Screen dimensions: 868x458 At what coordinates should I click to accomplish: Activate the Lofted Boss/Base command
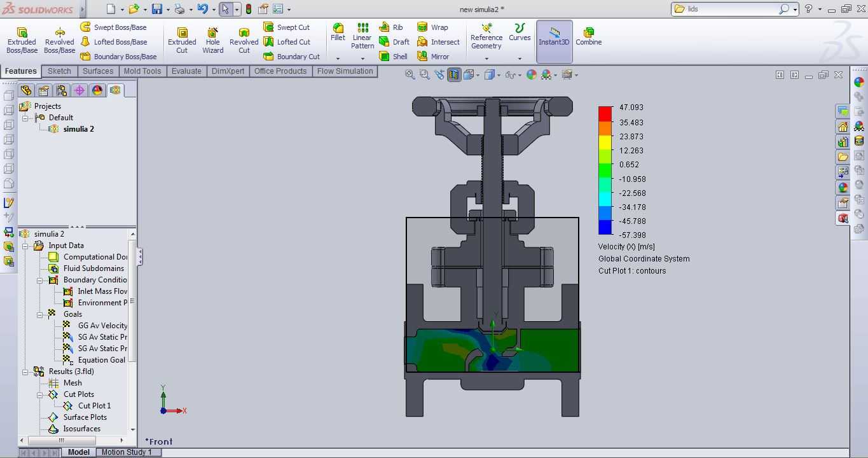click(113, 42)
